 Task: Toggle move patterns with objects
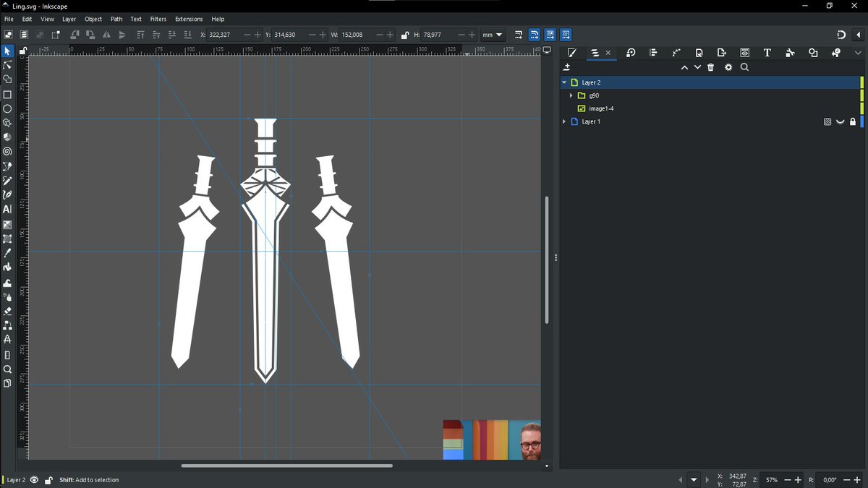tap(566, 35)
